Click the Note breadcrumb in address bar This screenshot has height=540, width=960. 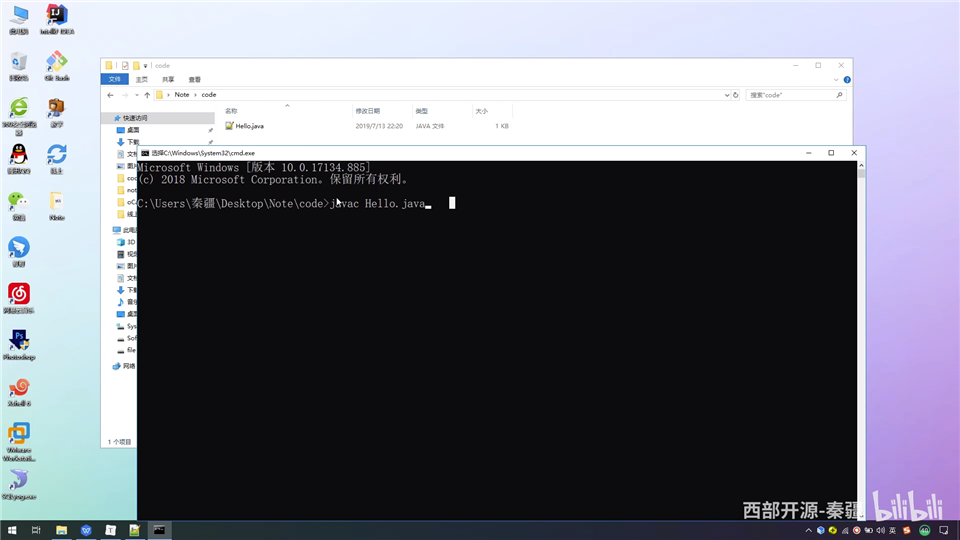click(x=182, y=95)
